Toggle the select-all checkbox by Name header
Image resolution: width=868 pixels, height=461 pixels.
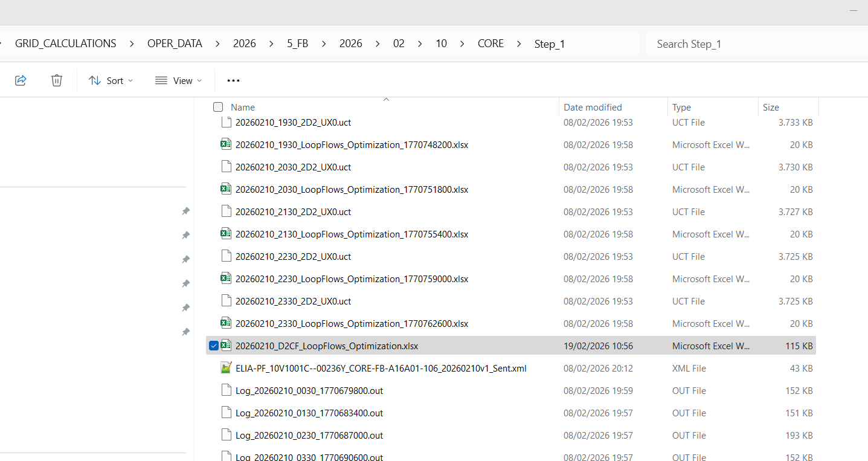tap(218, 108)
